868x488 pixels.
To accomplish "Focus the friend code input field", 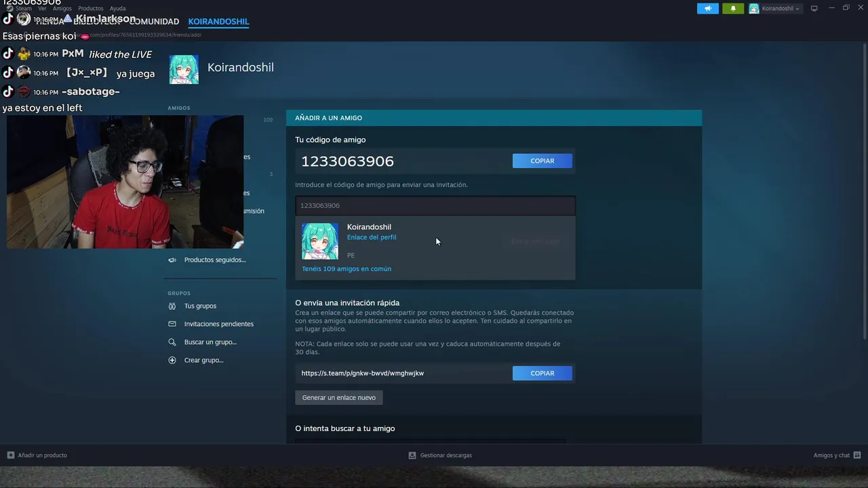I will point(435,205).
